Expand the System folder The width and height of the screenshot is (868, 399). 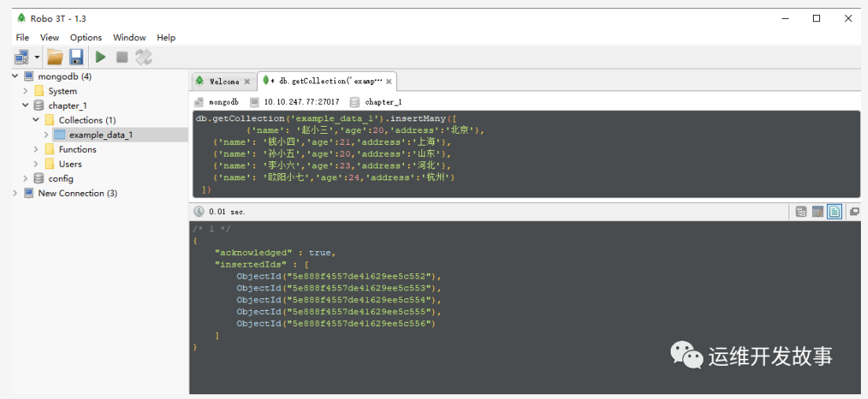[x=25, y=91]
